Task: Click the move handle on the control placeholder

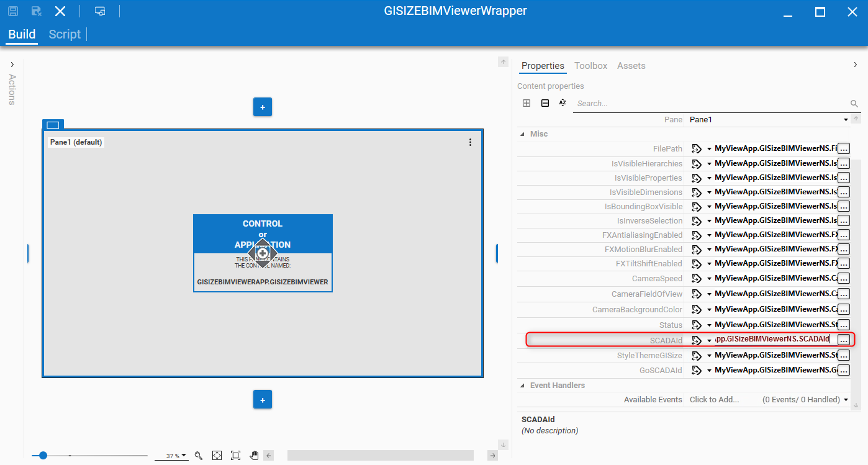Action: click(x=263, y=253)
